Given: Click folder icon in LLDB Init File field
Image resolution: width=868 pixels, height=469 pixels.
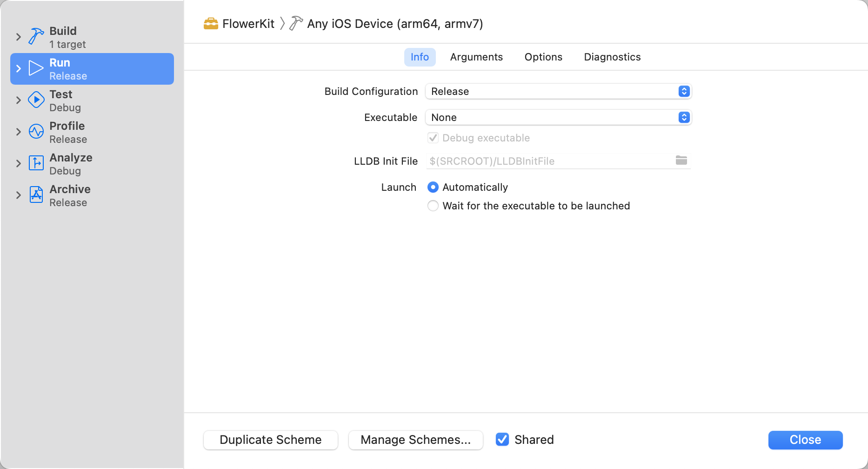Looking at the screenshot, I should [681, 161].
